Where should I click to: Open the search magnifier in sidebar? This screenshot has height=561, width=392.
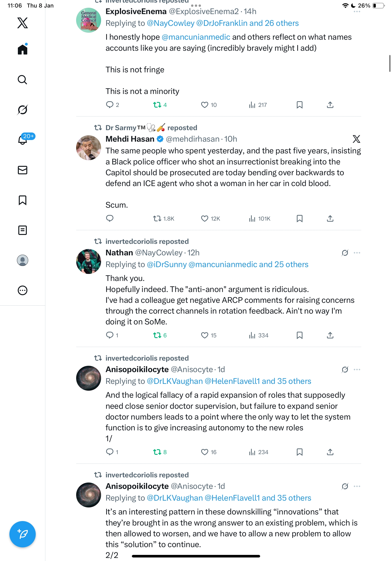click(23, 80)
